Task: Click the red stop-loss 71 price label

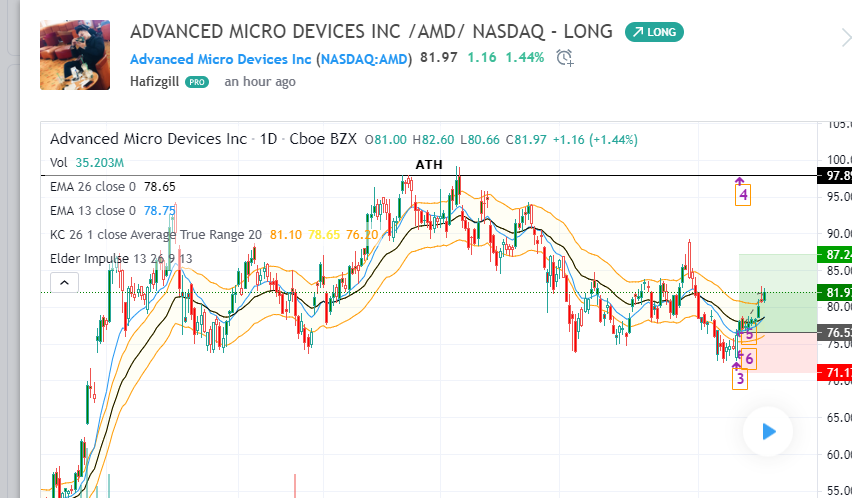Action: pyautogui.click(x=835, y=373)
